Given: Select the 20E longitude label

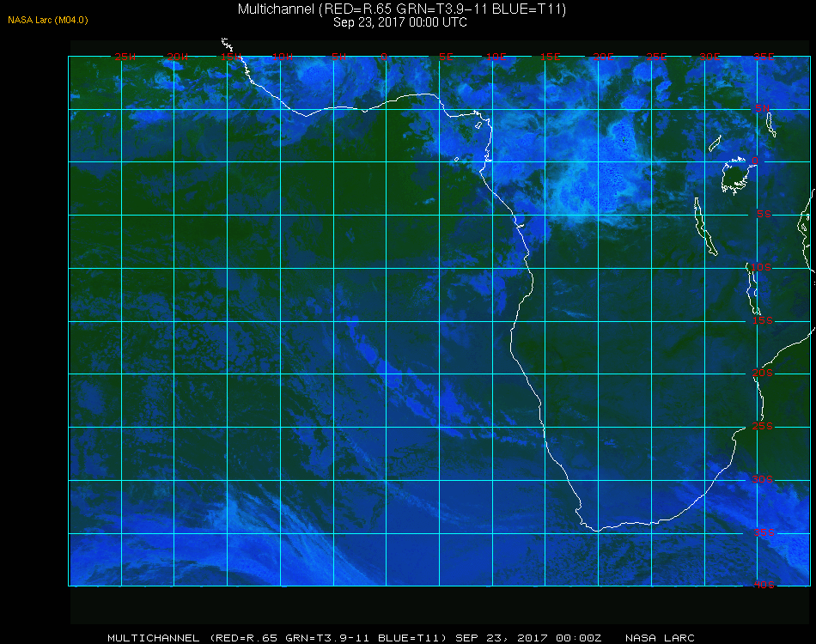Looking at the screenshot, I should (604, 57).
